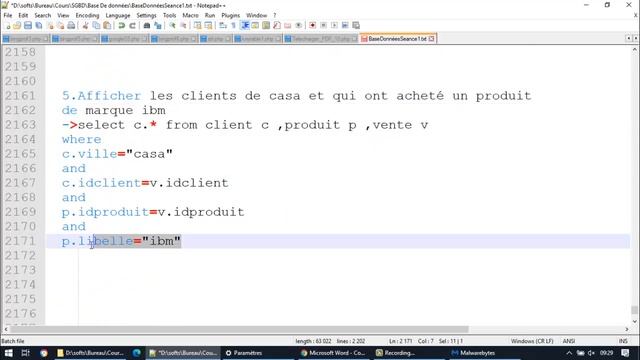This screenshot has width=640, height=360.
Task: Click the Open file toolbar icon
Action: pos(17,25)
